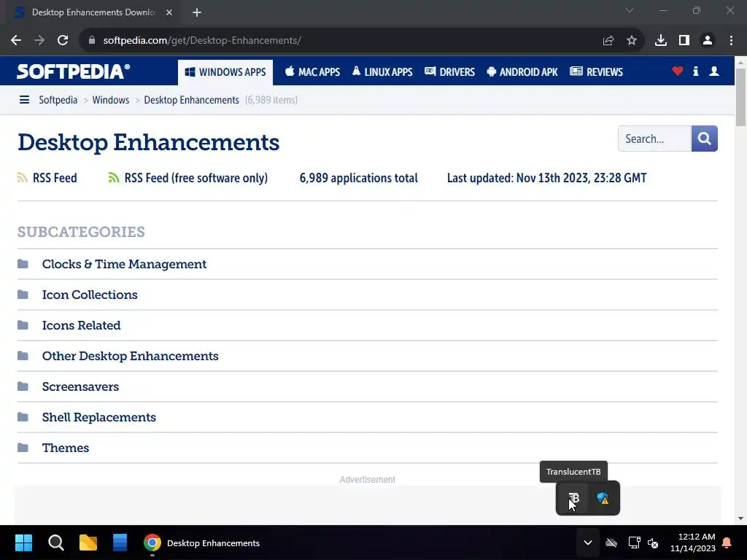The image size is (747, 560).
Task: Click the Windows Security tray icon
Action: pyautogui.click(x=603, y=498)
